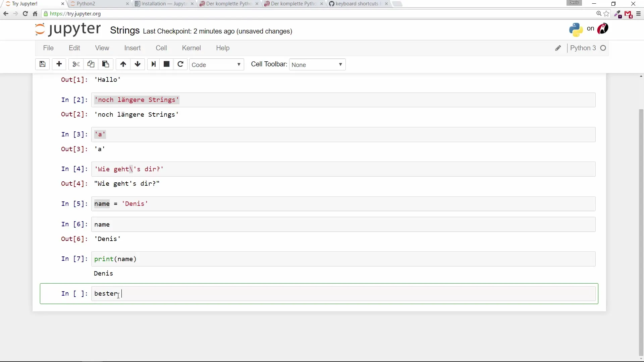This screenshot has height=362, width=644.
Task: Open the Insert menu
Action: [x=132, y=48]
